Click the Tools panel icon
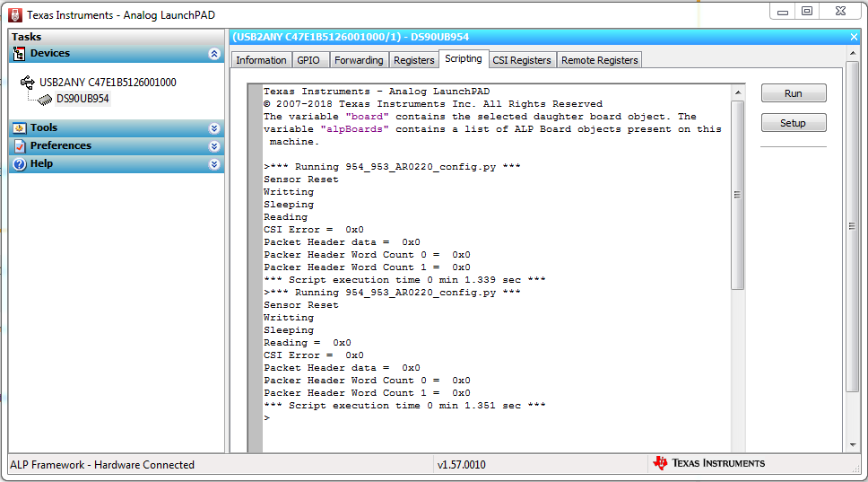The width and height of the screenshot is (868, 482). [19, 128]
